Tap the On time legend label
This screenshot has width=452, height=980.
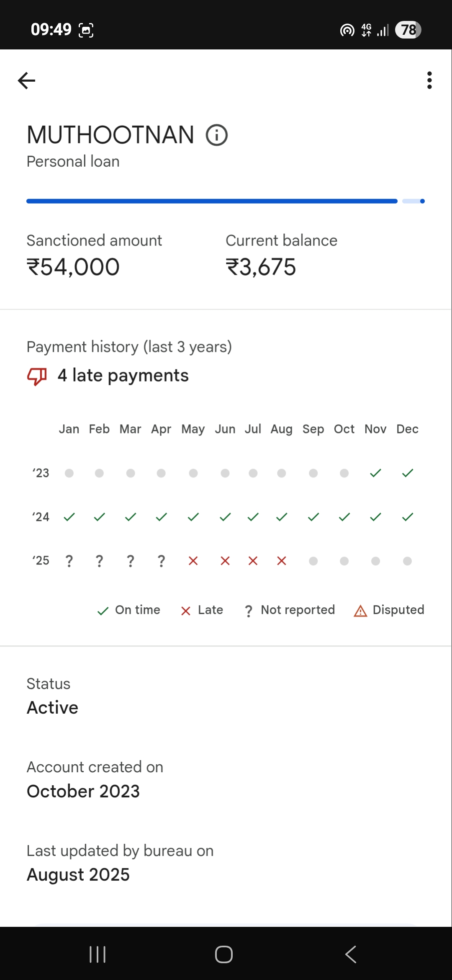pos(138,610)
